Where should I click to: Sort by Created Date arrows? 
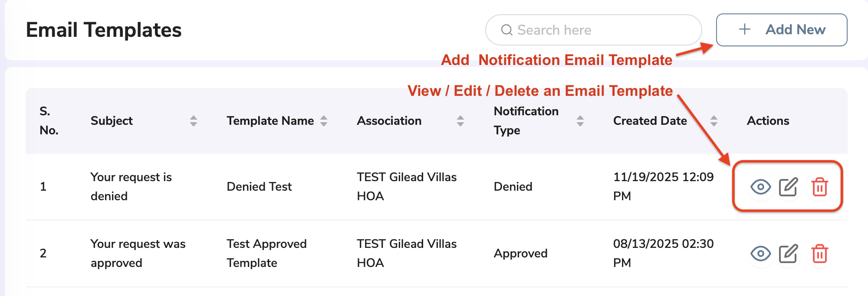[714, 121]
